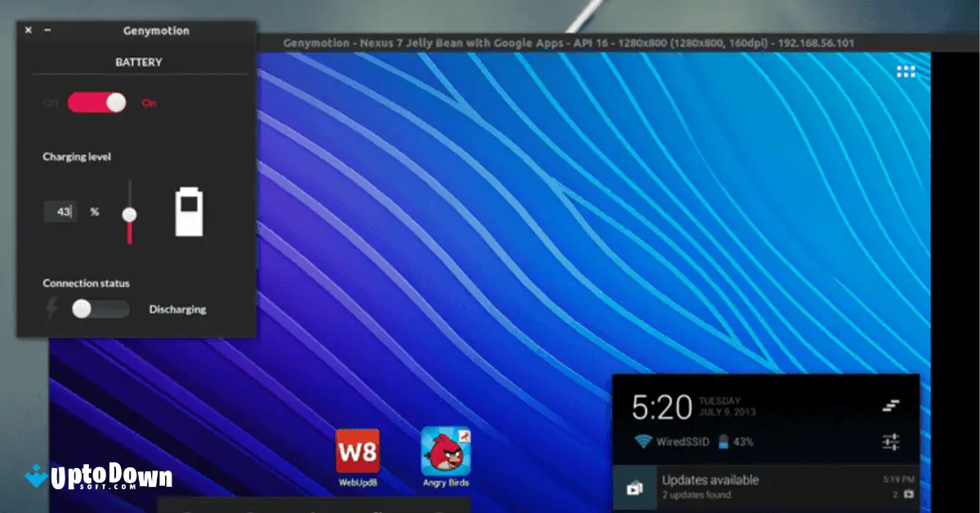Image resolution: width=980 pixels, height=513 pixels.
Task: Launch the Angry Birds app
Action: [446, 448]
